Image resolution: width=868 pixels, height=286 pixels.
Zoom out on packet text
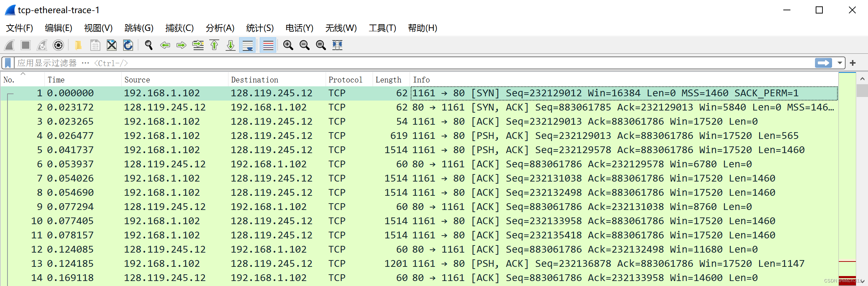(304, 45)
